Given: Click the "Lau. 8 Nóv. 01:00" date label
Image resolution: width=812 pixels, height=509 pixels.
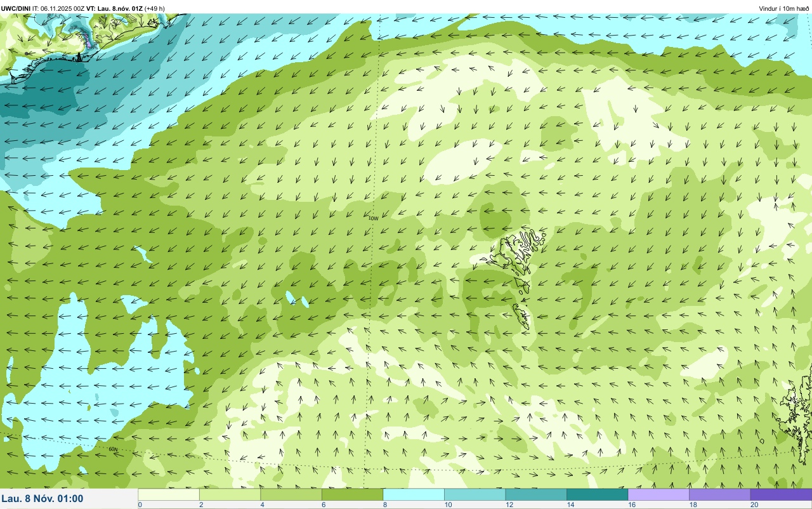Looking at the screenshot, I should [x=43, y=499].
